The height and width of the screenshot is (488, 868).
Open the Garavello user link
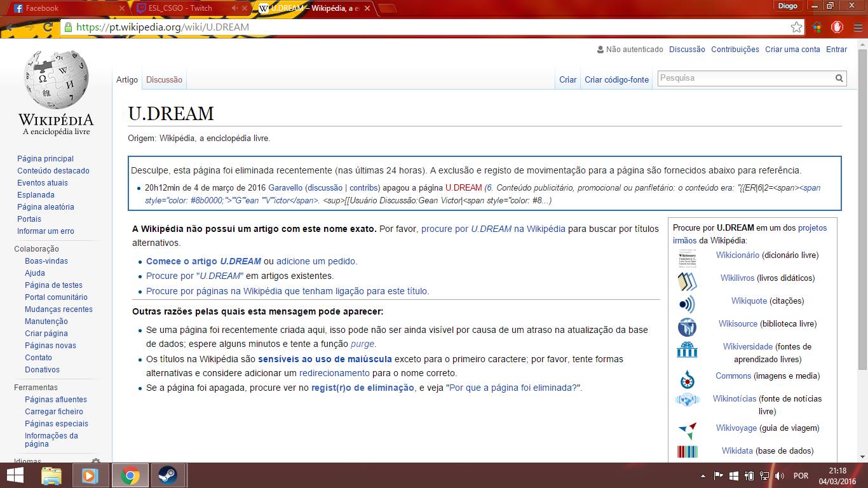[285, 188]
